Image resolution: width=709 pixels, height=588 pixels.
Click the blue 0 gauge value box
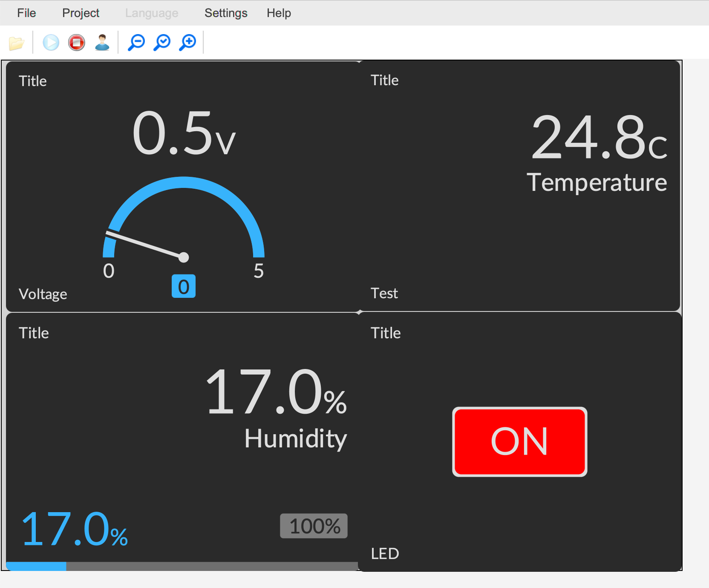tap(184, 286)
